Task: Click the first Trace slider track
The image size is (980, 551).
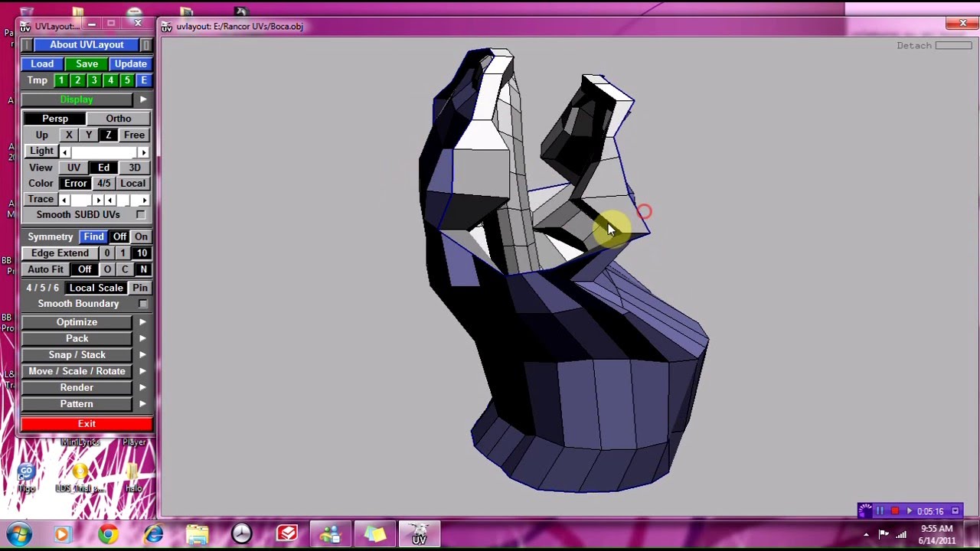Action: [x=81, y=201]
